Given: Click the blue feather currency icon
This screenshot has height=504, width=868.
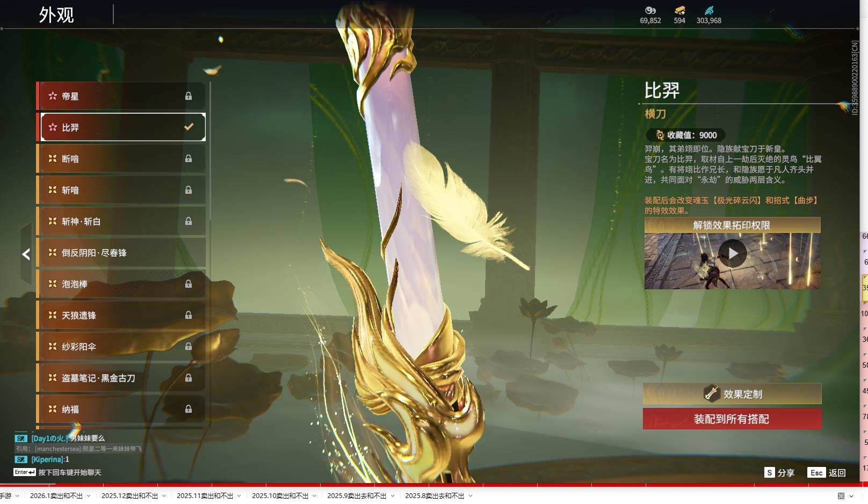Looking at the screenshot, I should [709, 10].
